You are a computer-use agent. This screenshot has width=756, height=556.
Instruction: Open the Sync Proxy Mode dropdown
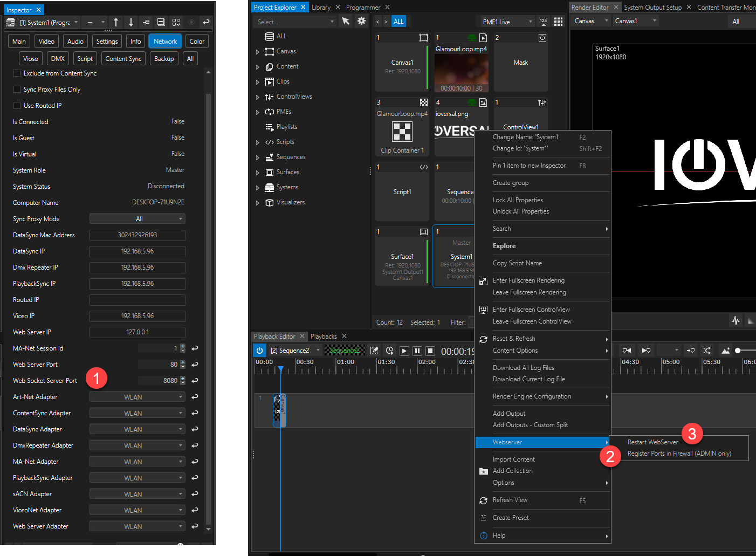[x=138, y=219]
